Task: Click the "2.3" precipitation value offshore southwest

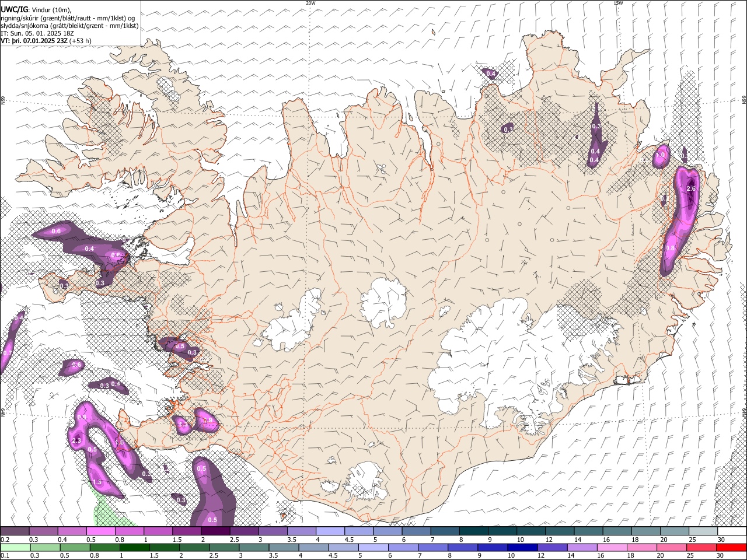Action: [x=76, y=441]
